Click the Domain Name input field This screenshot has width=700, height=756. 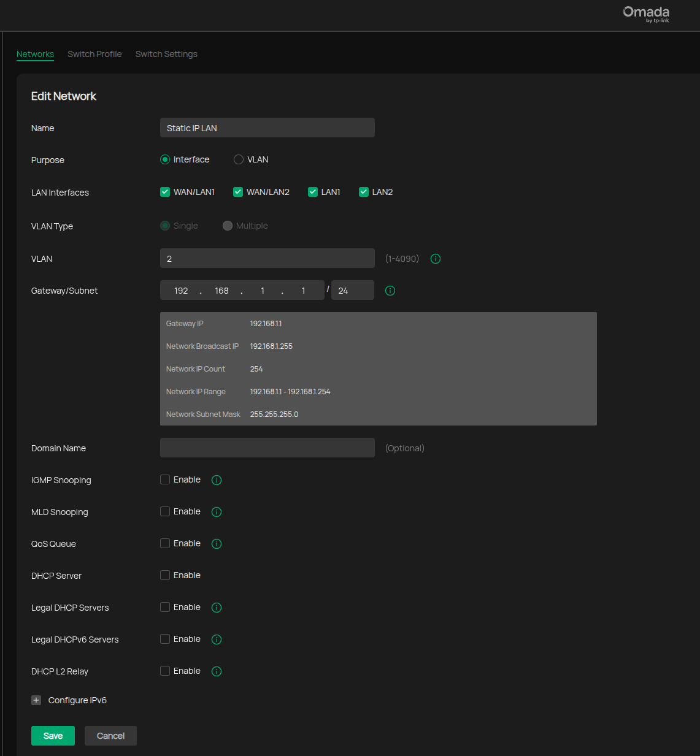pyautogui.click(x=267, y=448)
